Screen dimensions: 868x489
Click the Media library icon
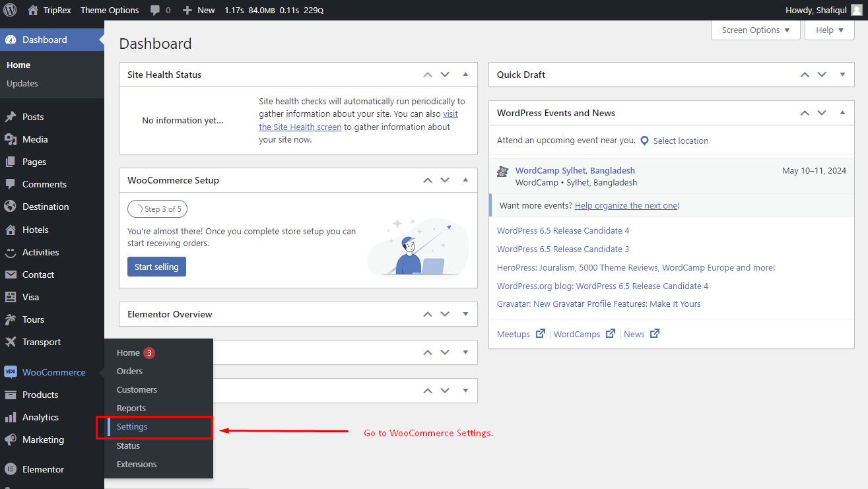click(11, 139)
